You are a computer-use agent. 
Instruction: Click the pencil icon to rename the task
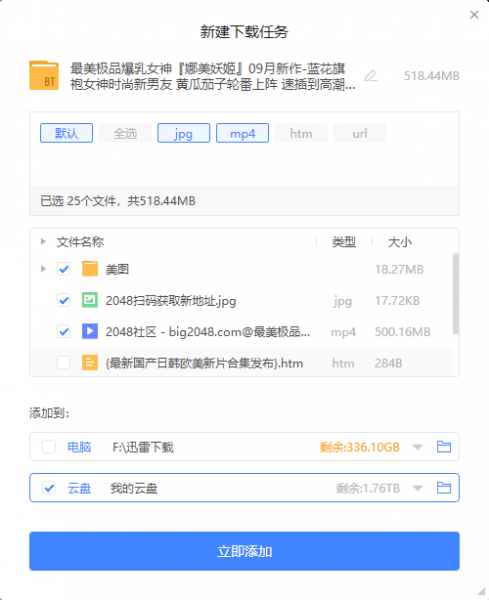click(x=370, y=76)
